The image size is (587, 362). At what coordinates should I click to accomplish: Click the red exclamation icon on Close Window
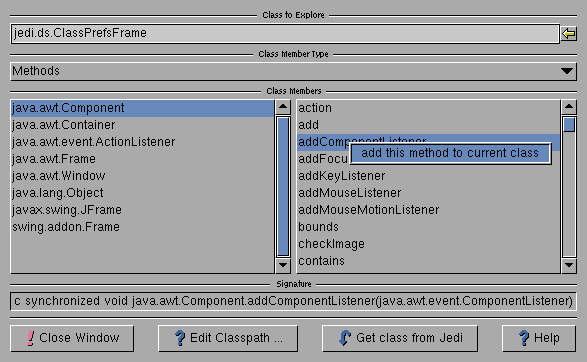click(x=30, y=338)
